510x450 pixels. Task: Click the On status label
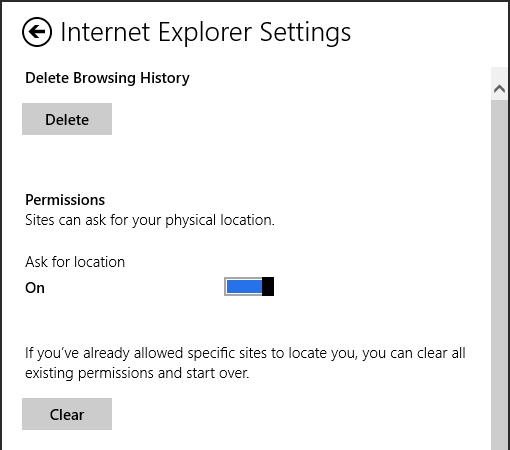pos(35,288)
